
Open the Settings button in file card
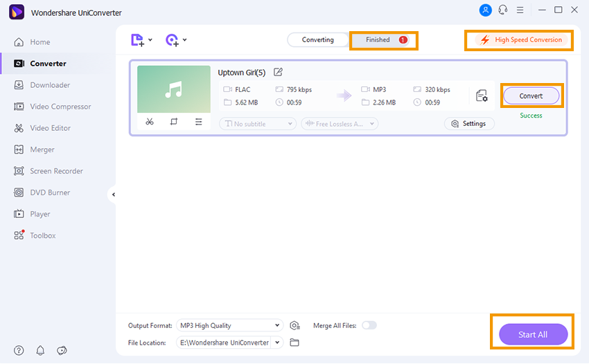click(468, 124)
